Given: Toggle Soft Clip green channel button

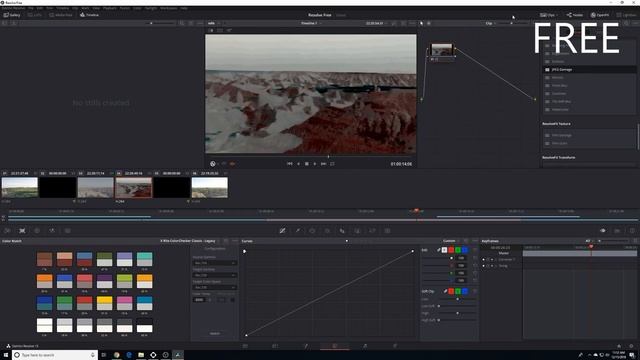Looking at the screenshot, I should click(458, 291).
